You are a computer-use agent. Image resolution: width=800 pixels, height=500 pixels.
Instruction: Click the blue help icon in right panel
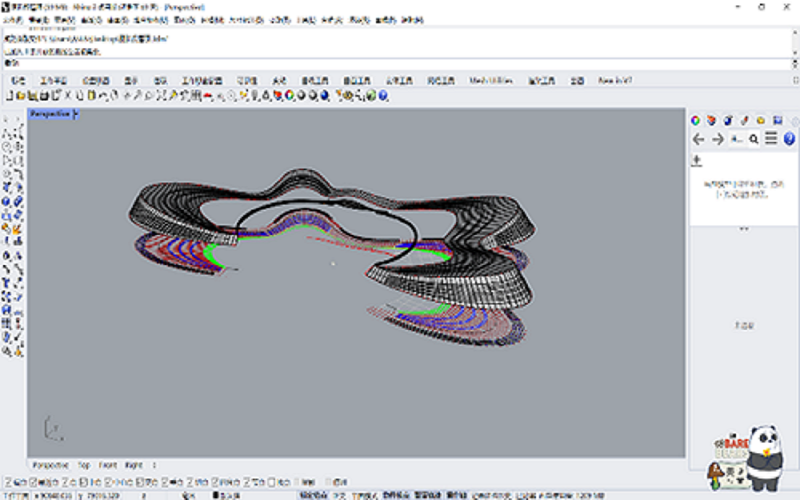coord(789,139)
